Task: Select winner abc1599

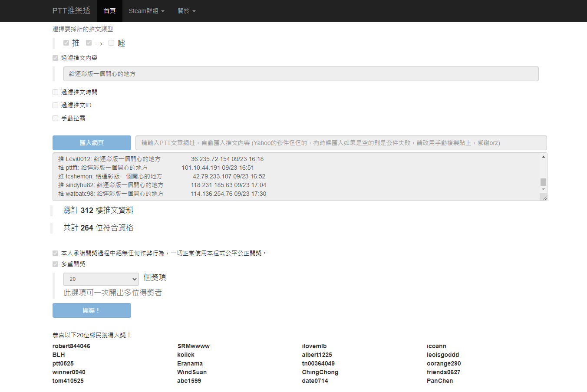Action: pyautogui.click(x=189, y=381)
